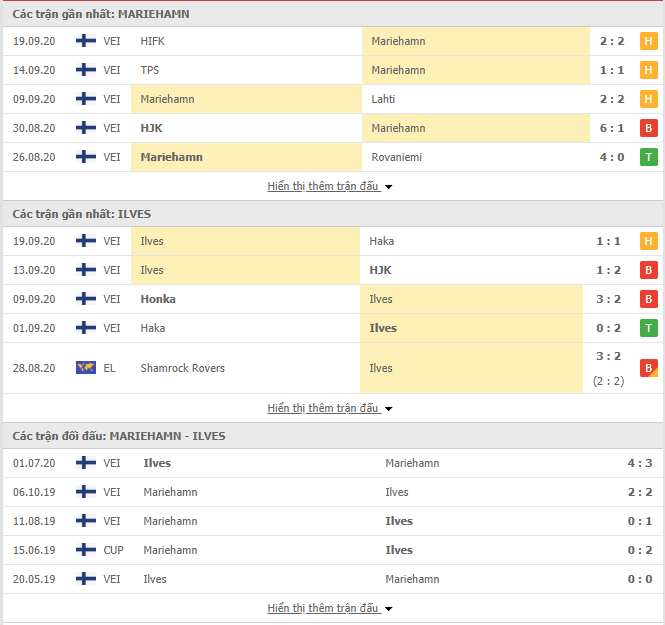Click the Europa League icon beside Shamrock Rovers
This screenshot has width=665, height=625.
86,368
